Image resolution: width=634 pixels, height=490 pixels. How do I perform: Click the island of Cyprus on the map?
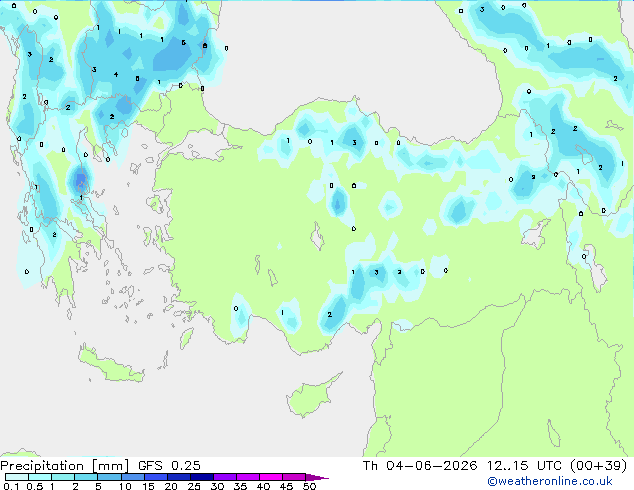[x=311, y=396]
